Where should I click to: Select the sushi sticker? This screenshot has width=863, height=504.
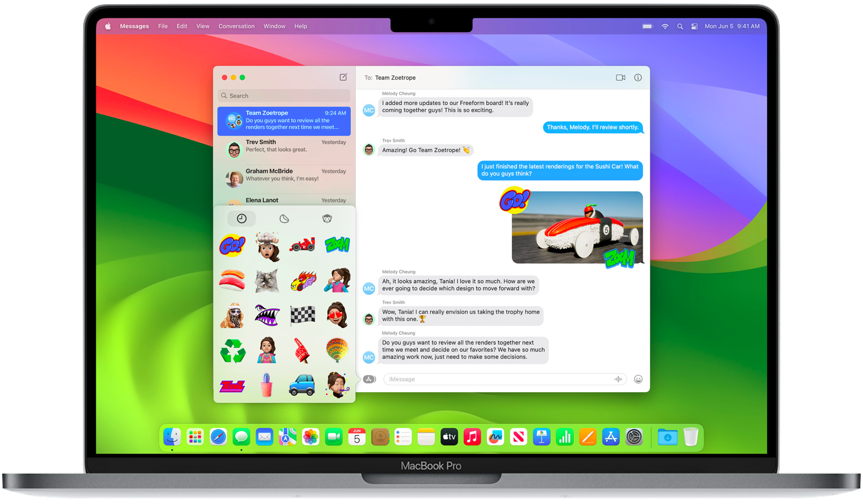[232, 280]
